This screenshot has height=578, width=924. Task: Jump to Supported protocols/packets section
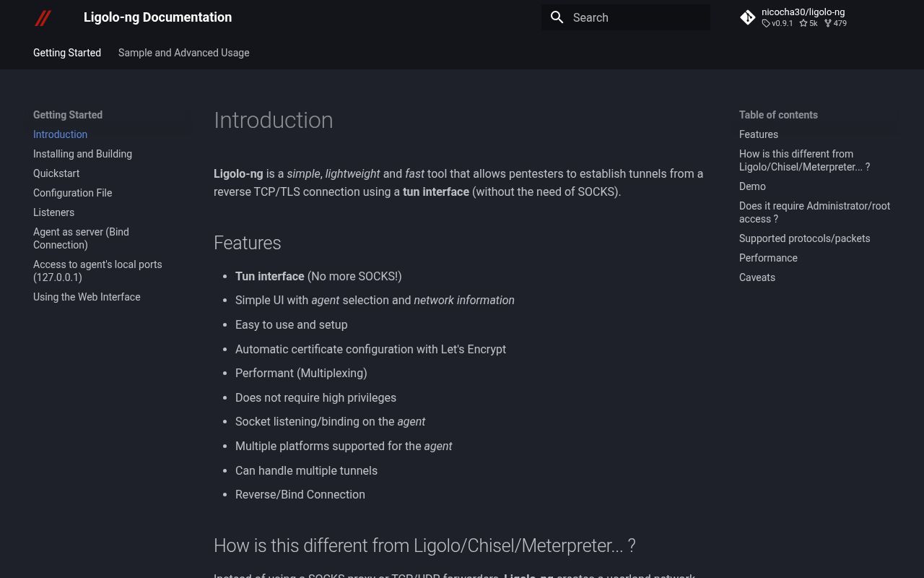tap(804, 238)
